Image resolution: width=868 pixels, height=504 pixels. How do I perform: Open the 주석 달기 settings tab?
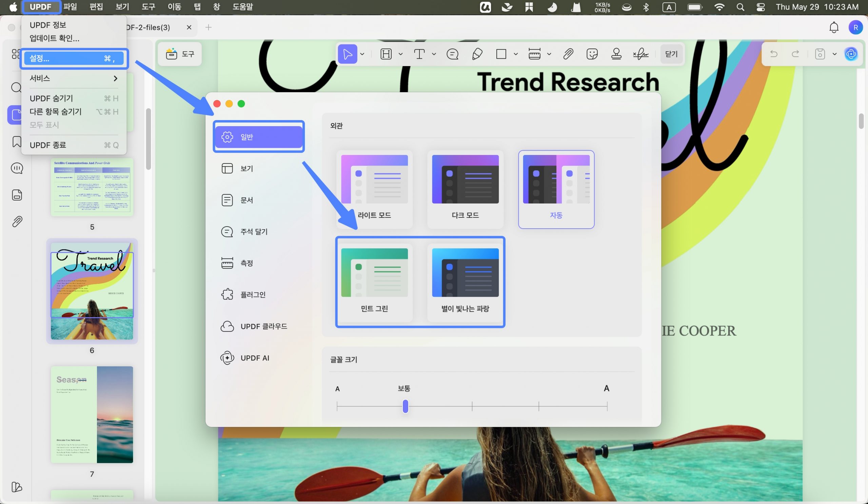(x=259, y=232)
